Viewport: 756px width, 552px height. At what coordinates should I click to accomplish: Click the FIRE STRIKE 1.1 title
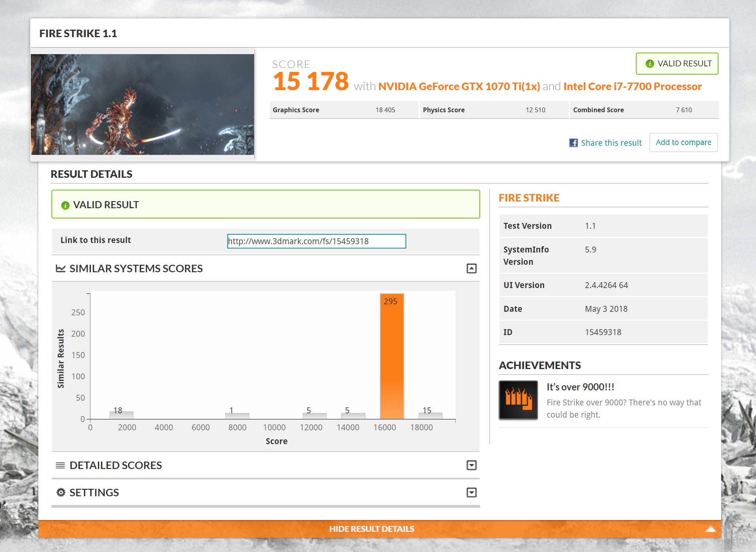(x=78, y=34)
